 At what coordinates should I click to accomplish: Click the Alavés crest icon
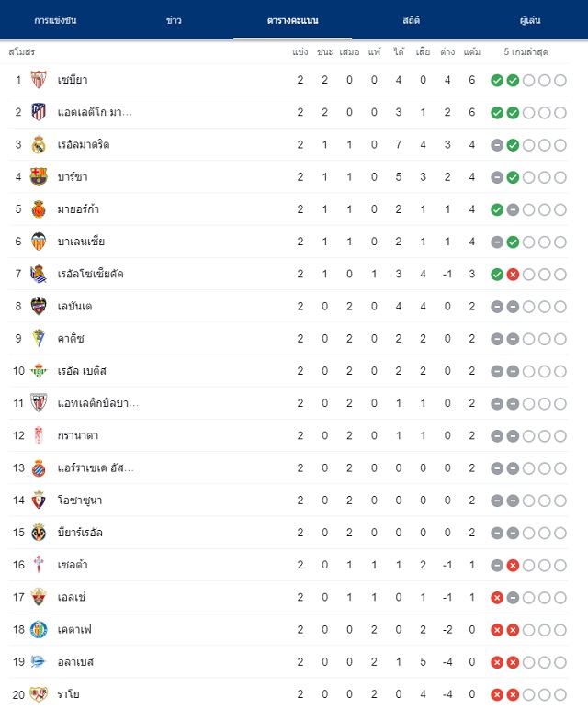pos(39,661)
